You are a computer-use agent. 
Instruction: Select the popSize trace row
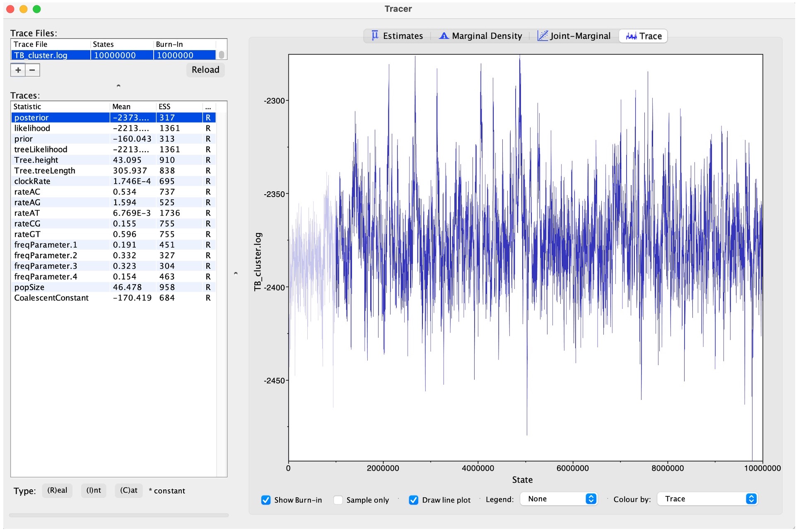pos(113,287)
